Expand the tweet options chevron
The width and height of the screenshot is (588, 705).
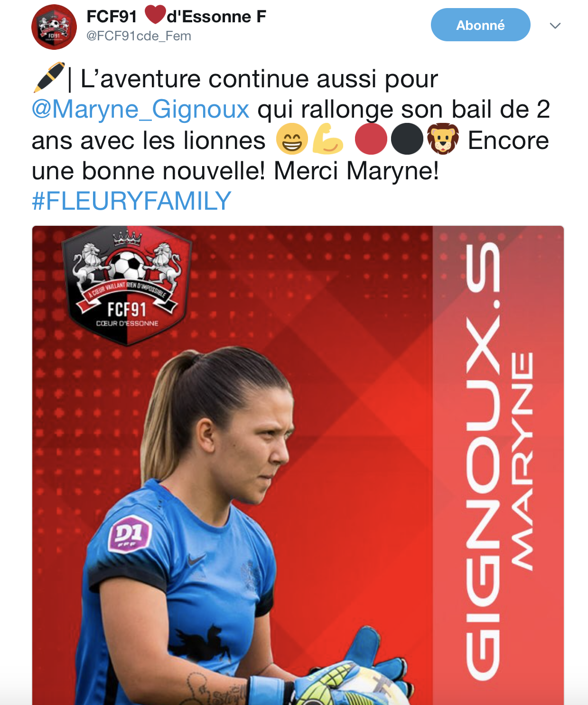[x=555, y=26]
